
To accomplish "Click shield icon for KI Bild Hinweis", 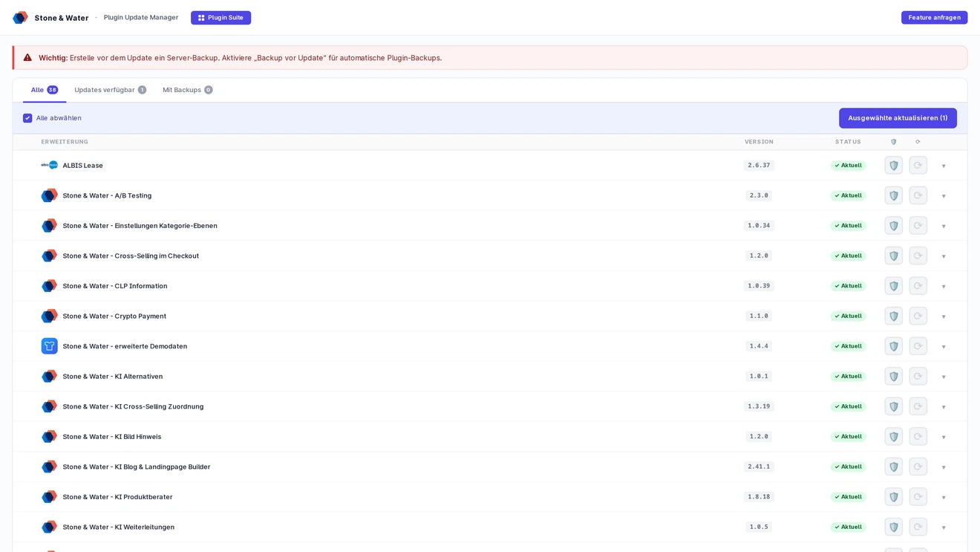I will (x=894, y=437).
